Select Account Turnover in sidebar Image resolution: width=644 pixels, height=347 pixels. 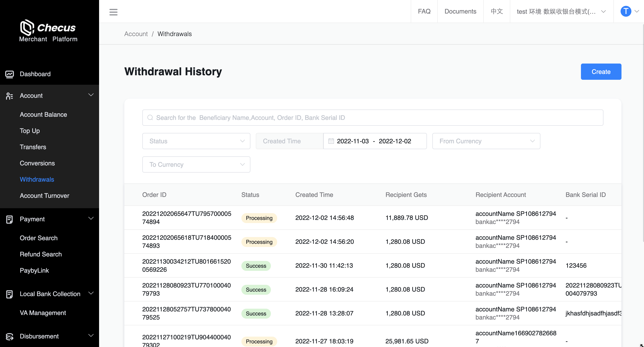tap(45, 196)
